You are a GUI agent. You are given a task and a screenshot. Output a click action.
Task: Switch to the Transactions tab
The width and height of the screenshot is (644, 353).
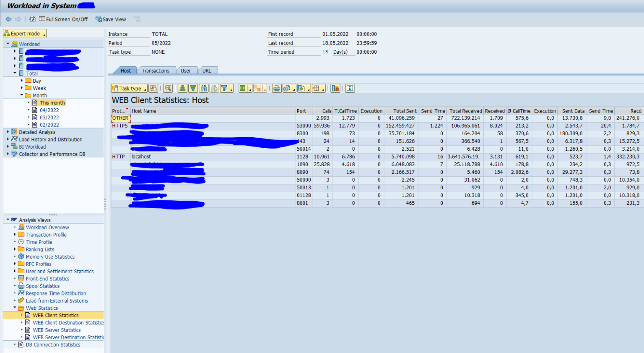(x=156, y=71)
